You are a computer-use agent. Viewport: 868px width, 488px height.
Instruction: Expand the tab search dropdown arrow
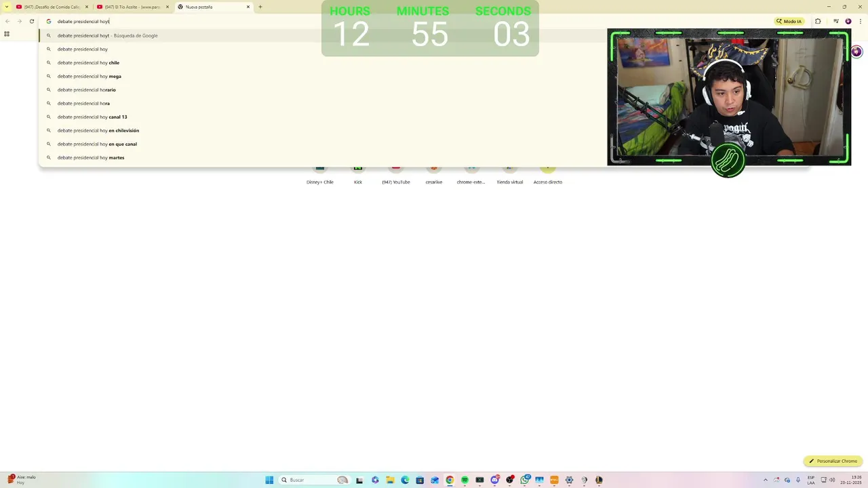[x=7, y=7]
